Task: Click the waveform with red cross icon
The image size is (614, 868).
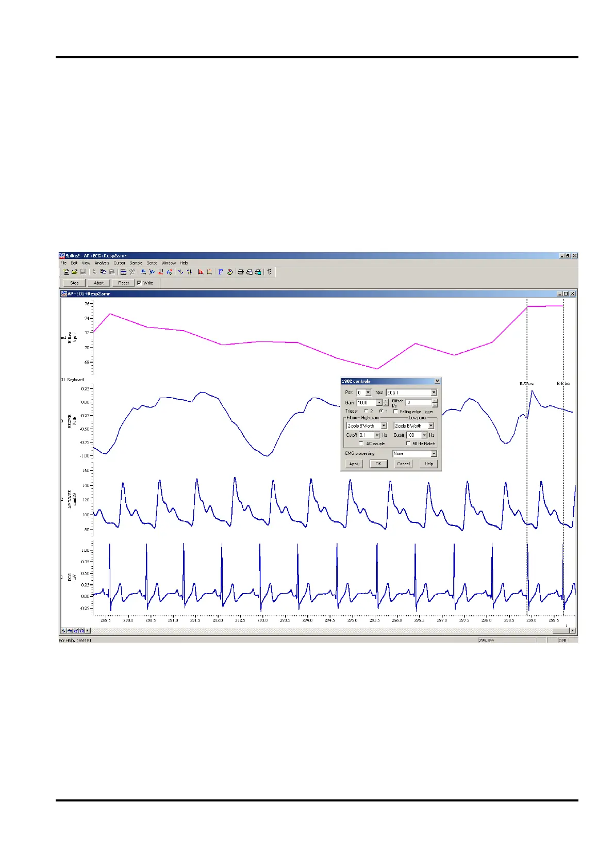Action: click(170, 272)
